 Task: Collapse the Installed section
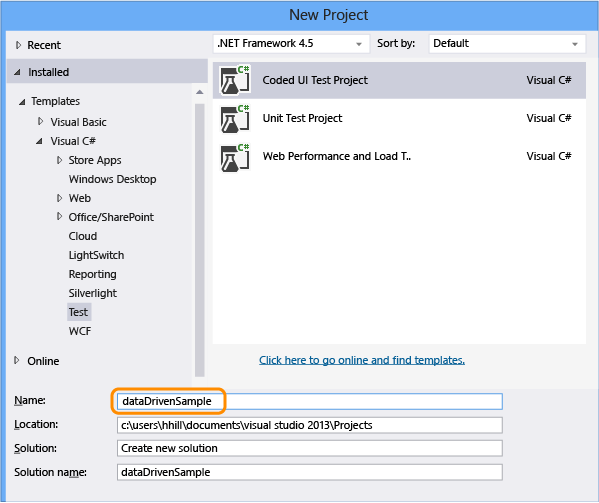point(17,72)
